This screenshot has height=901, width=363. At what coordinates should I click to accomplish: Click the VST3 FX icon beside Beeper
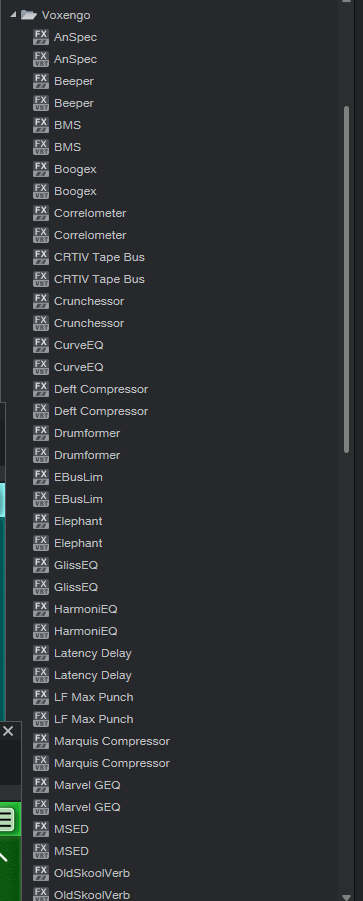41,81
